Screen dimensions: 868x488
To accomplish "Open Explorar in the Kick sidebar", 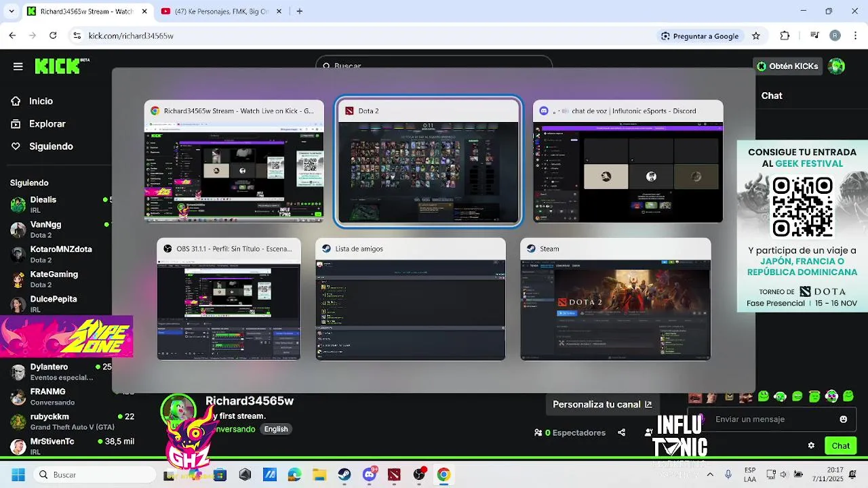I will click(47, 124).
